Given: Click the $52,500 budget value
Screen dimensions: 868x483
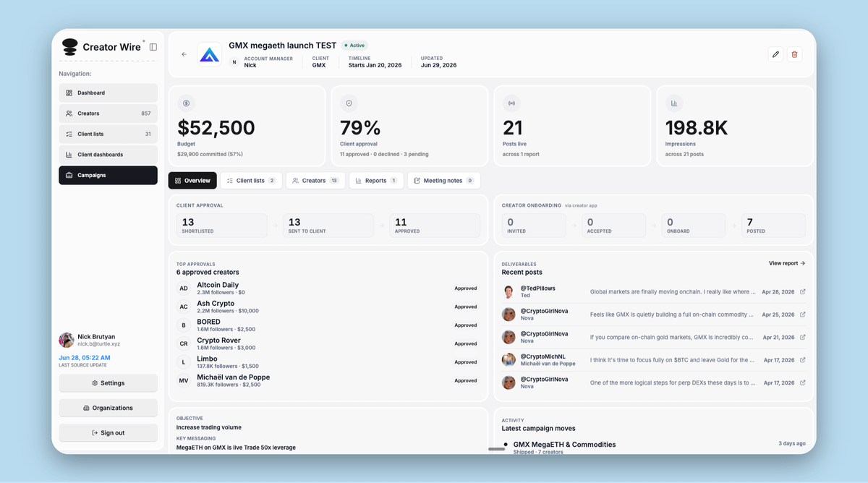Looking at the screenshot, I should click(x=216, y=128).
